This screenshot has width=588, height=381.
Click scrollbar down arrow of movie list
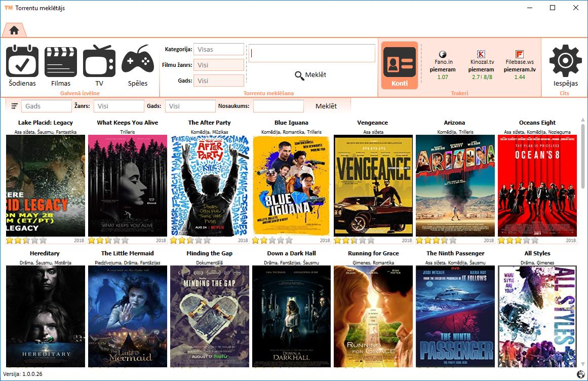click(582, 364)
